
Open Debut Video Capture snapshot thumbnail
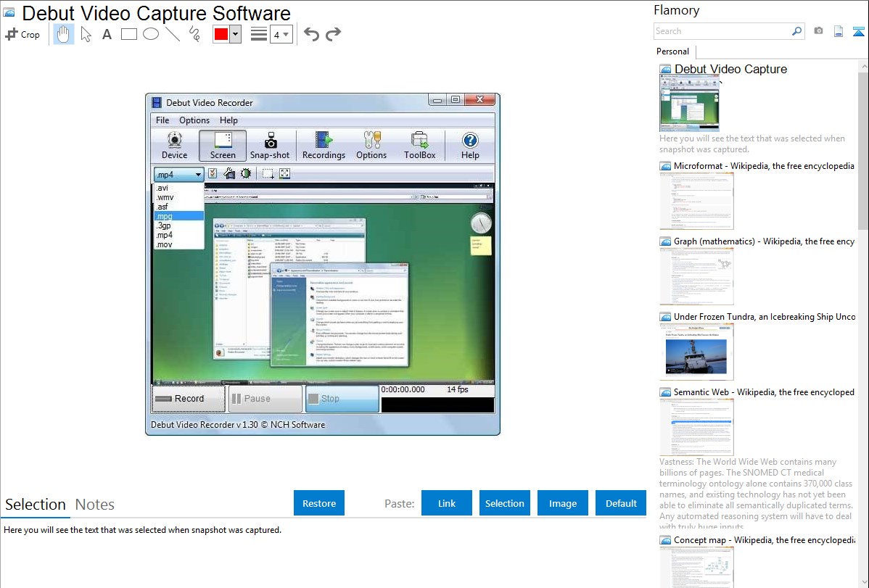tap(689, 104)
